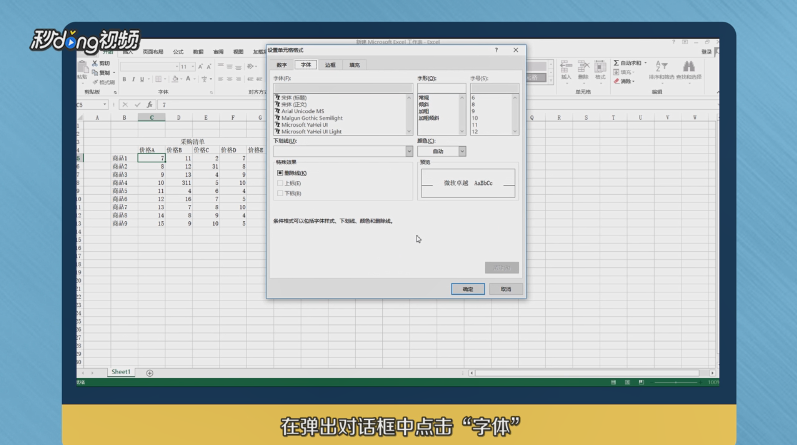797x445 pixels.
Task: Click the formula bar Cancel X icon
Action: point(125,105)
